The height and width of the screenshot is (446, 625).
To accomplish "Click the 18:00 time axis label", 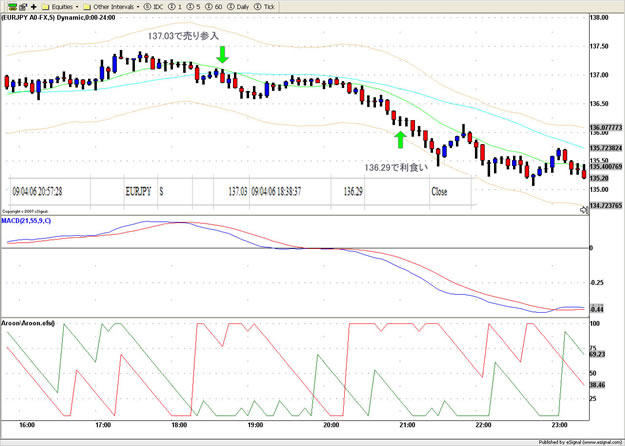I will [x=179, y=425].
